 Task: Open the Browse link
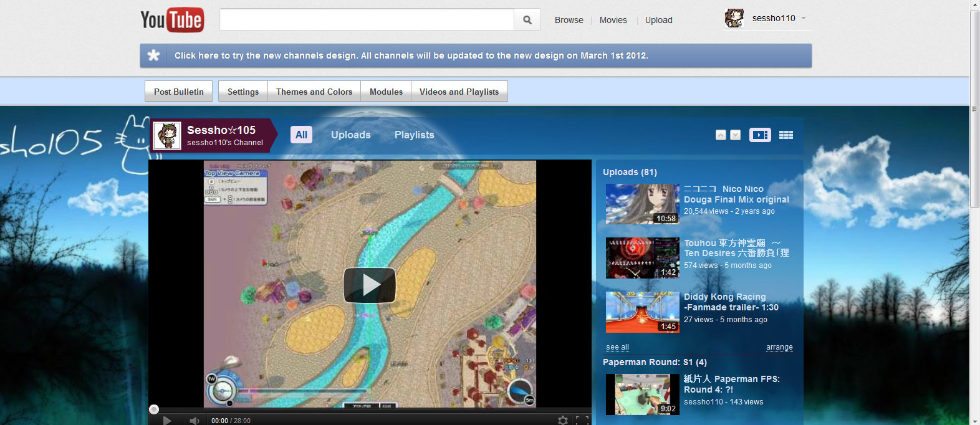coord(569,20)
